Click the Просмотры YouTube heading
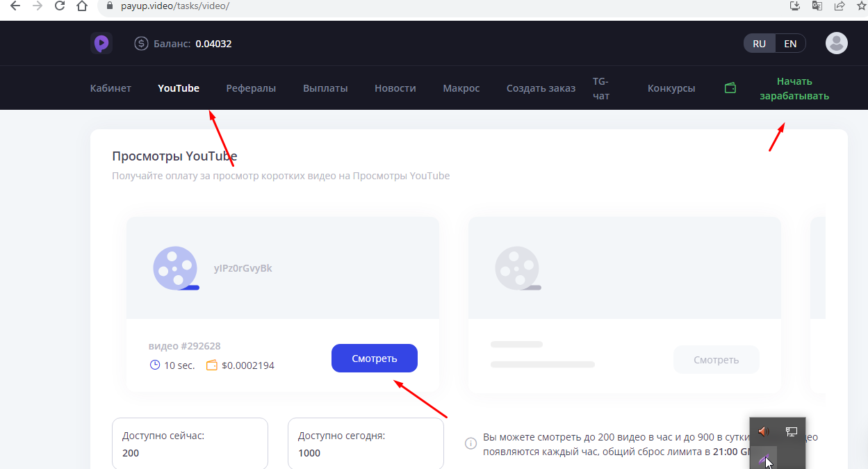This screenshot has height=469, width=868. pyautogui.click(x=174, y=156)
